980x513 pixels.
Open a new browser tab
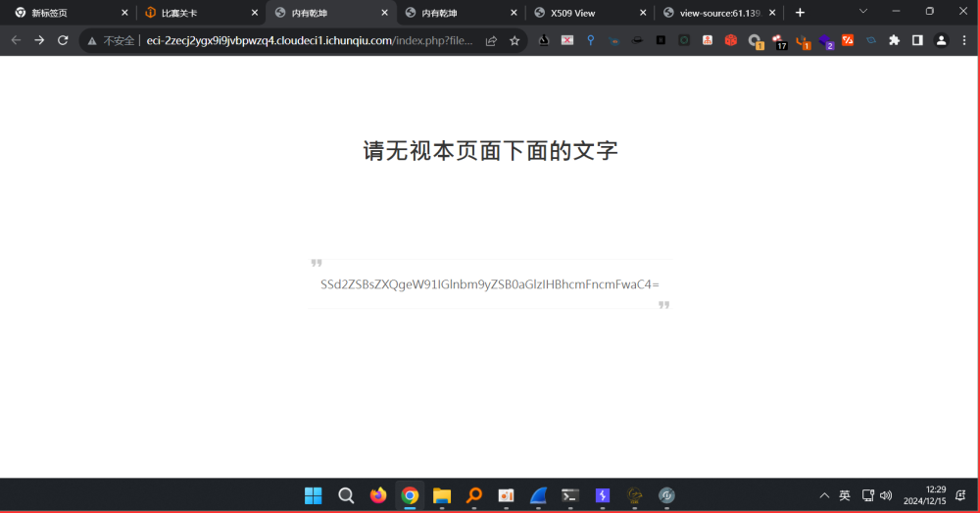[x=800, y=13]
